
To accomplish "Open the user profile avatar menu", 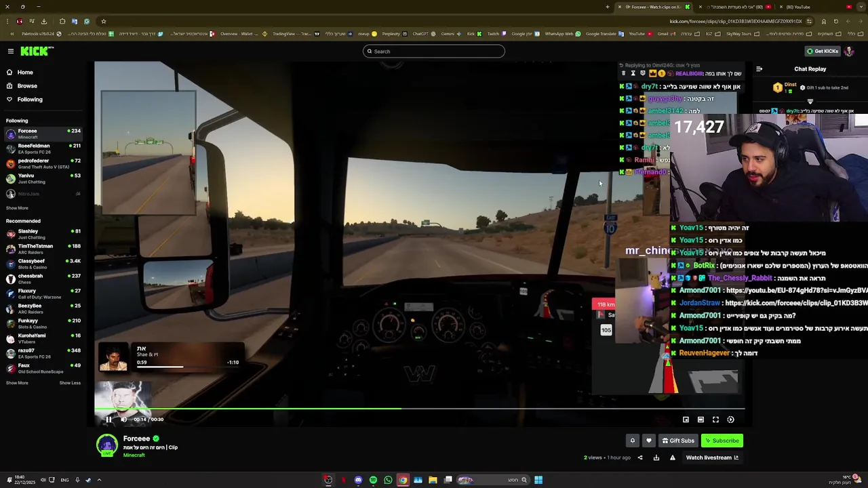I will [x=849, y=52].
